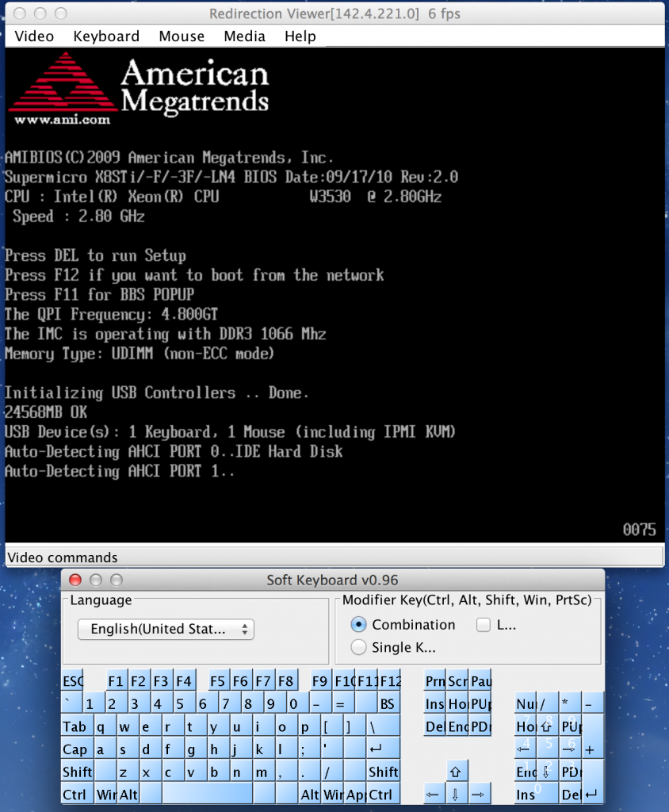Click the numpad asterisk key

pos(570,703)
